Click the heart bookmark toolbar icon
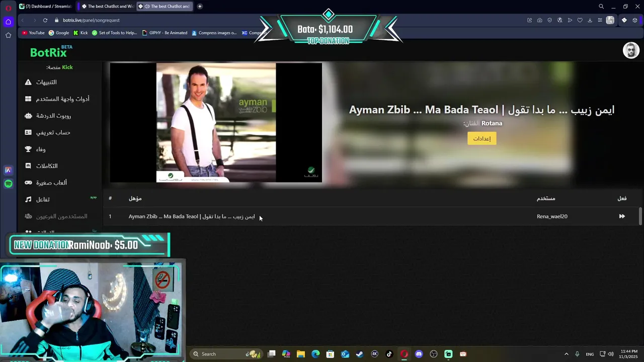The image size is (644, 362). [x=580, y=20]
